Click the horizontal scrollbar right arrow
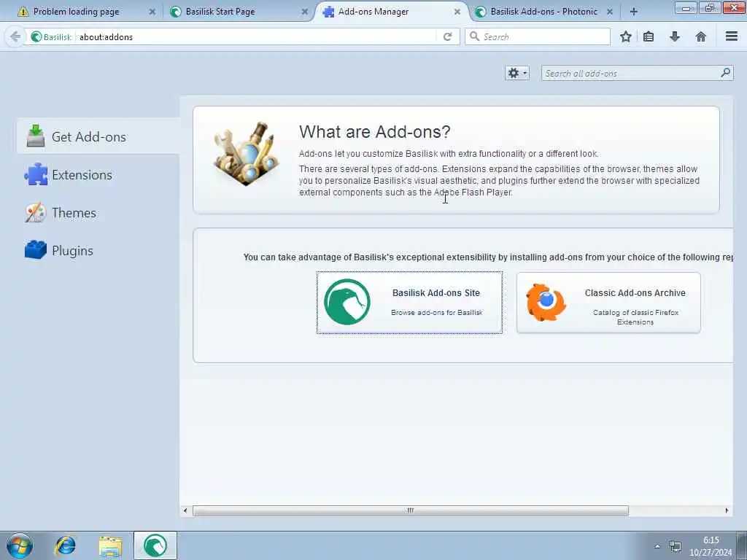The image size is (747, 560). tap(727, 510)
